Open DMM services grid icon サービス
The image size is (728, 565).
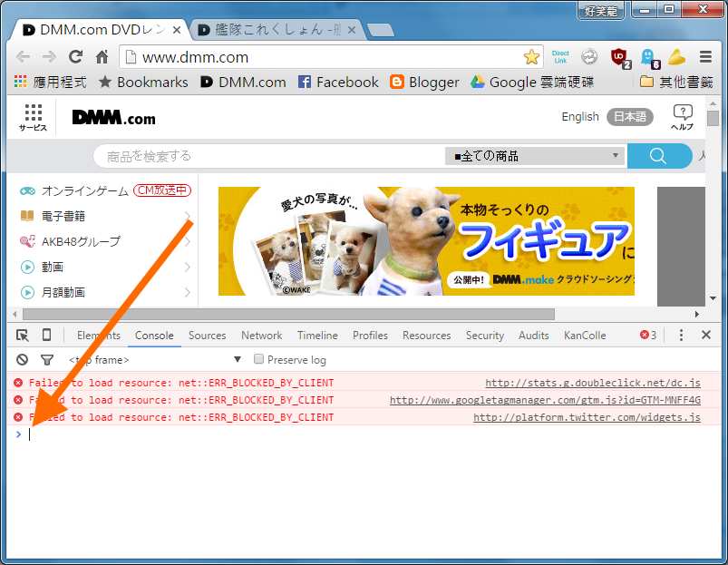coord(33,118)
